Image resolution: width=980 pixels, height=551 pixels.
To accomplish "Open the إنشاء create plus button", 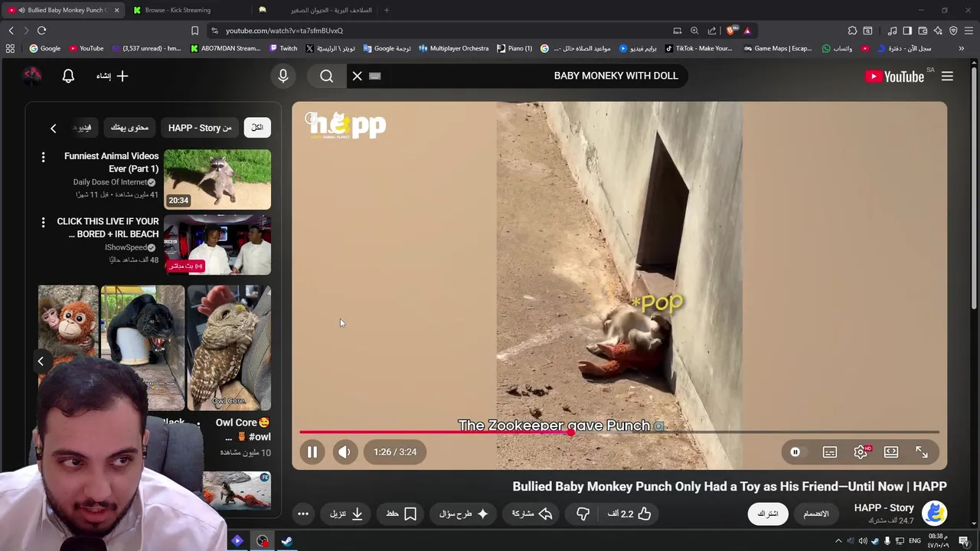I will (113, 76).
